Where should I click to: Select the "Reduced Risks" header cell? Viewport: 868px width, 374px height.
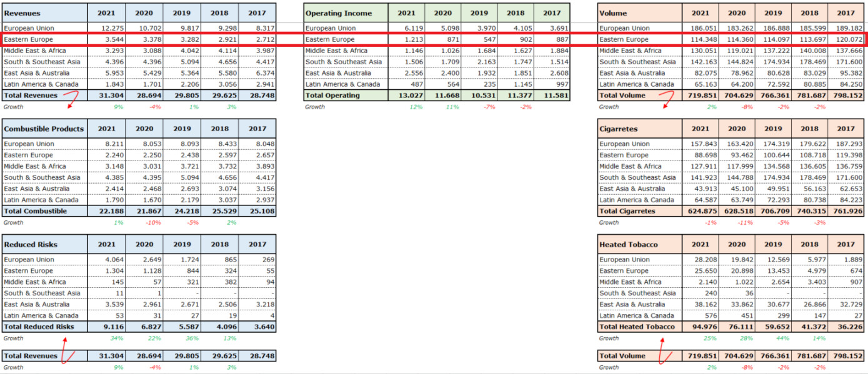(44, 244)
